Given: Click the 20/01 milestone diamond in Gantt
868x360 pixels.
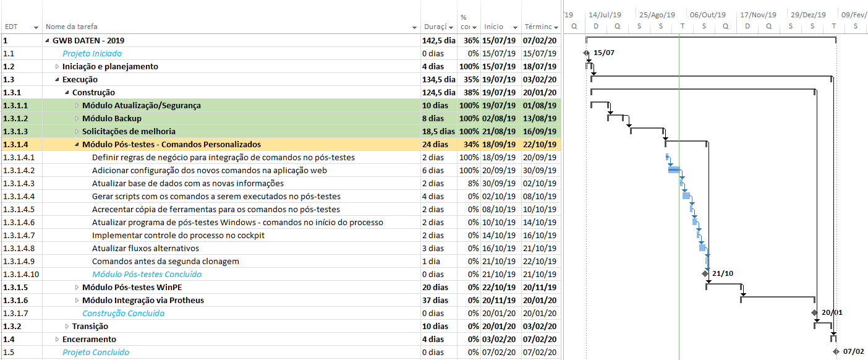Looking at the screenshot, I should click(x=814, y=312).
